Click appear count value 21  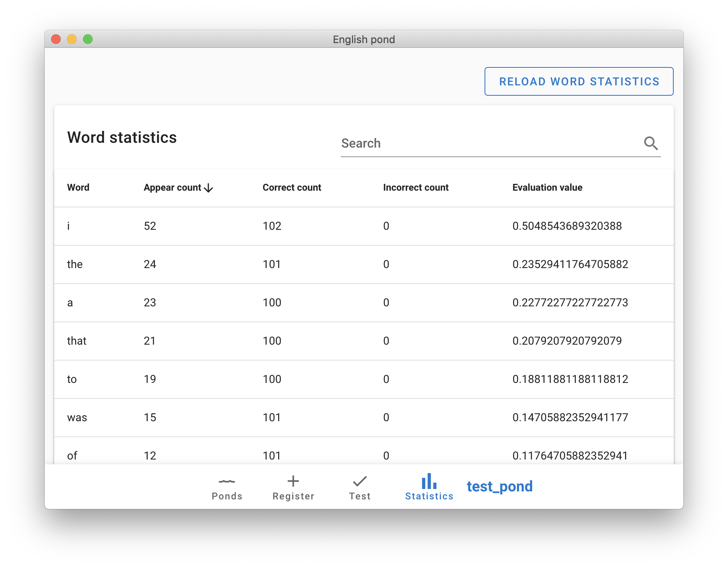[x=150, y=341]
